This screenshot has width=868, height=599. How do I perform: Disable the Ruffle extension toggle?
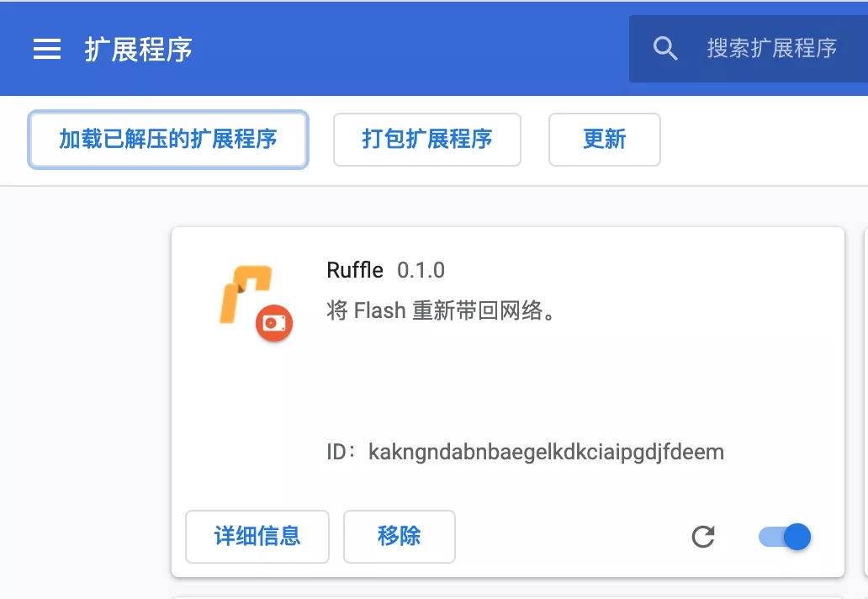click(x=785, y=537)
